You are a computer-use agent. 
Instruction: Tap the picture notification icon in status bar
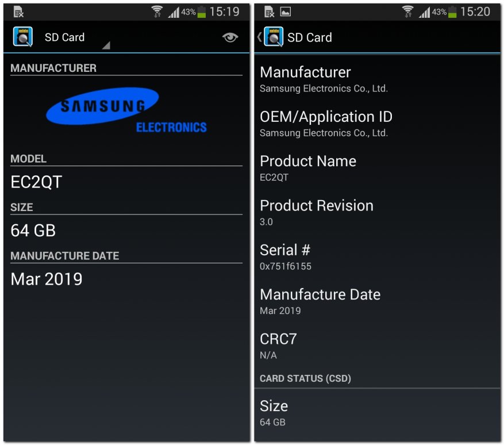(x=286, y=12)
